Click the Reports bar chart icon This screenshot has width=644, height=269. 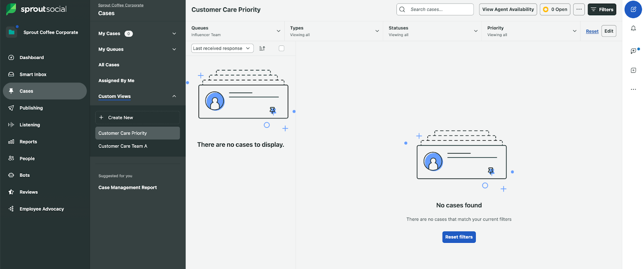(x=11, y=142)
